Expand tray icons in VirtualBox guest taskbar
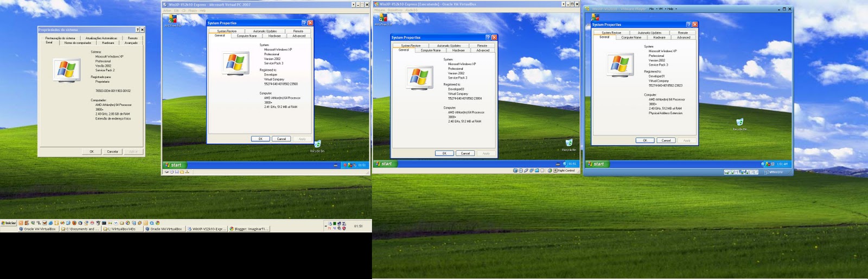This screenshot has width=868, height=279. (x=564, y=163)
